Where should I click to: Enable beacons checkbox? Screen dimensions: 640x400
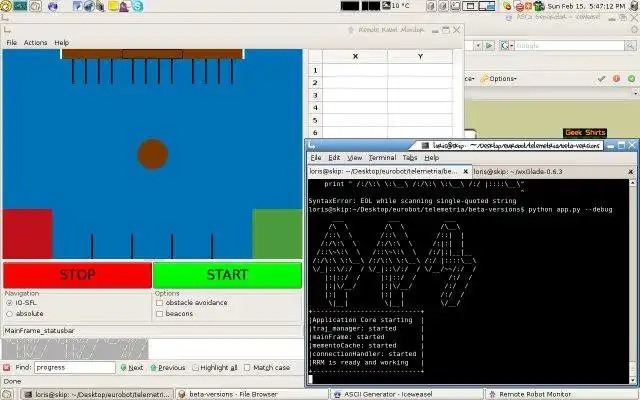click(160, 314)
